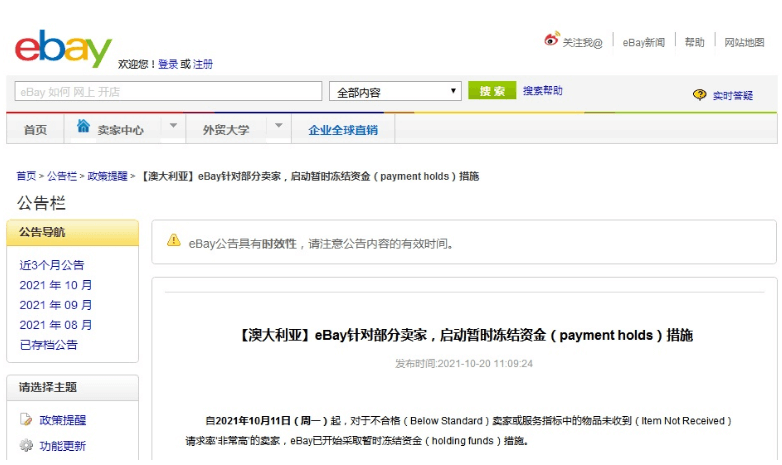Click 首页 in the breadcrumb
The height and width of the screenshot is (465, 782).
pyautogui.click(x=26, y=176)
